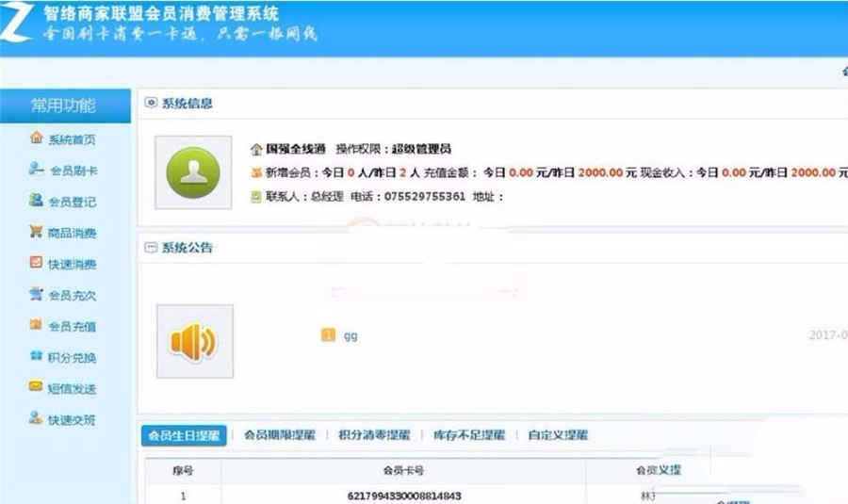The image size is (848, 504).
Task: Click the green user avatar picture
Action: tap(193, 172)
